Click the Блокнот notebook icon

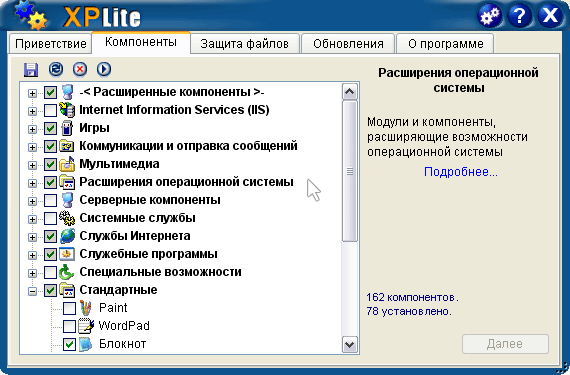click(86, 344)
